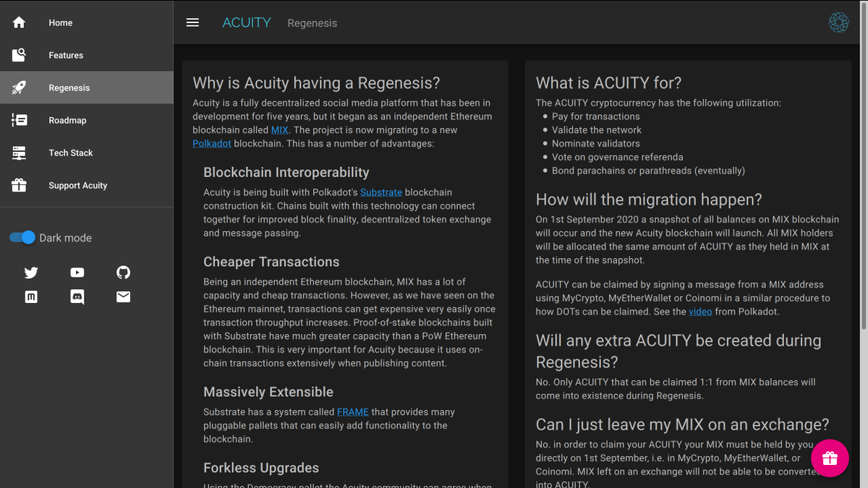Click 'Bond parachains or parathreads' bullet
The width and height of the screenshot is (868, 488).
(648, 171)
